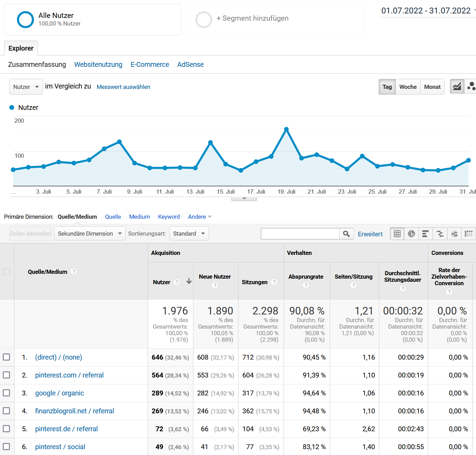Open google / organic source link
The width and height of the screenshot is (476, 455).
click(x=60, y=393)
